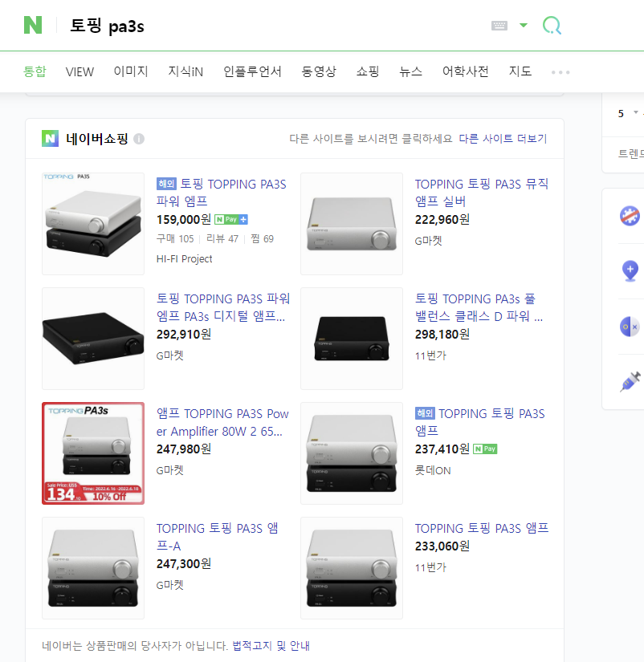Open thumbnail of 159,000원 PA3S product
644x662 pixels.
[93, 224]
